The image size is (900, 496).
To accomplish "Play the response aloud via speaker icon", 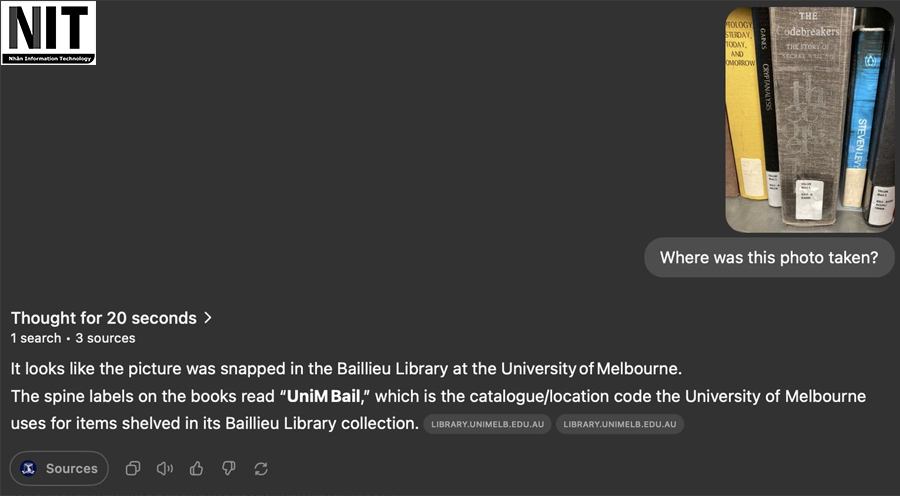I will point(165,468).
